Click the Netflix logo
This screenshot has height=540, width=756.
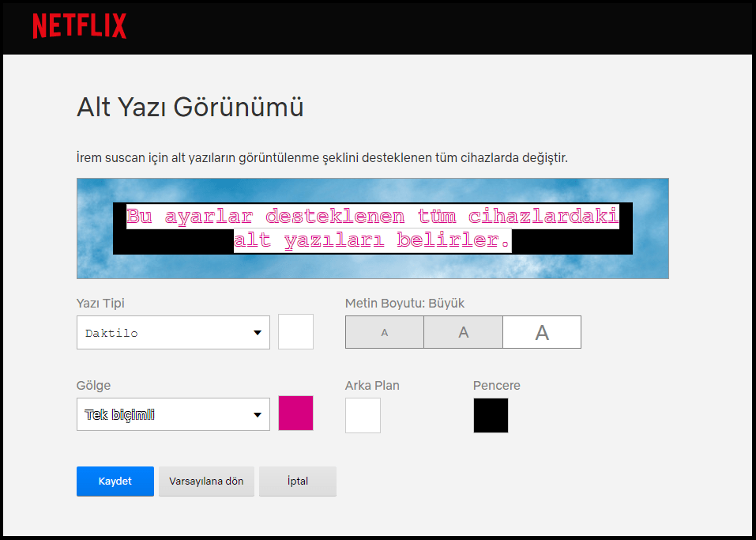(79, 26)
